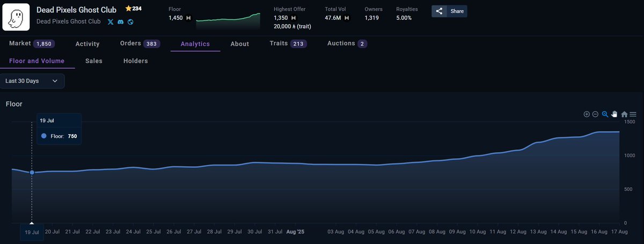Click the chart zoom in plus icon

pos(587,114)
